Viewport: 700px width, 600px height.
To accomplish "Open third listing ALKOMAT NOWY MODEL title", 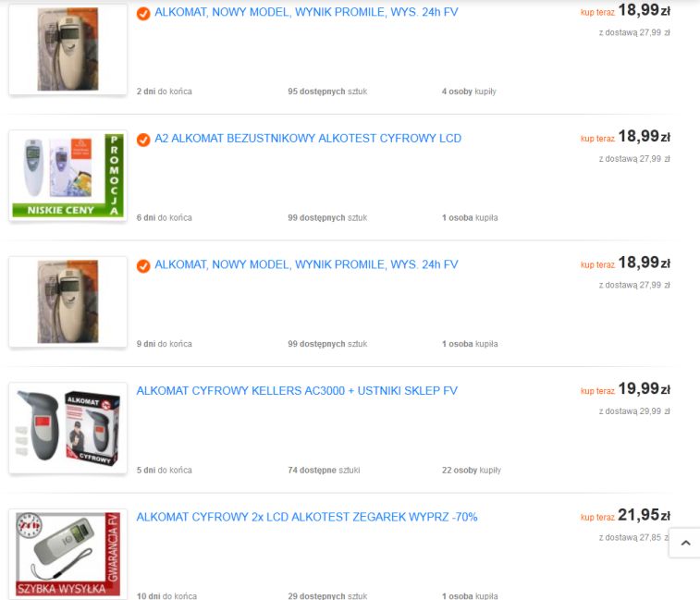I will tap(306, 264).
